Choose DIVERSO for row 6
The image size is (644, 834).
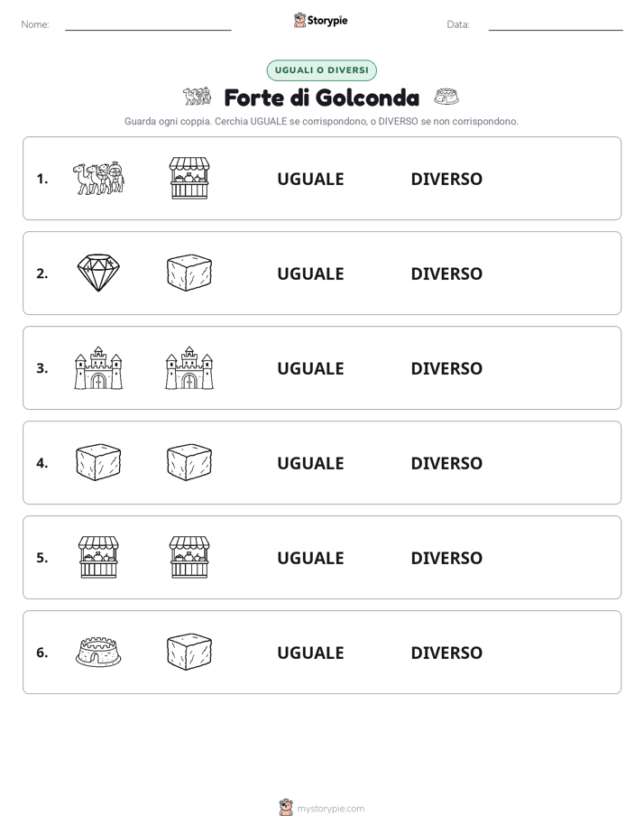click(x=446, y=653)
